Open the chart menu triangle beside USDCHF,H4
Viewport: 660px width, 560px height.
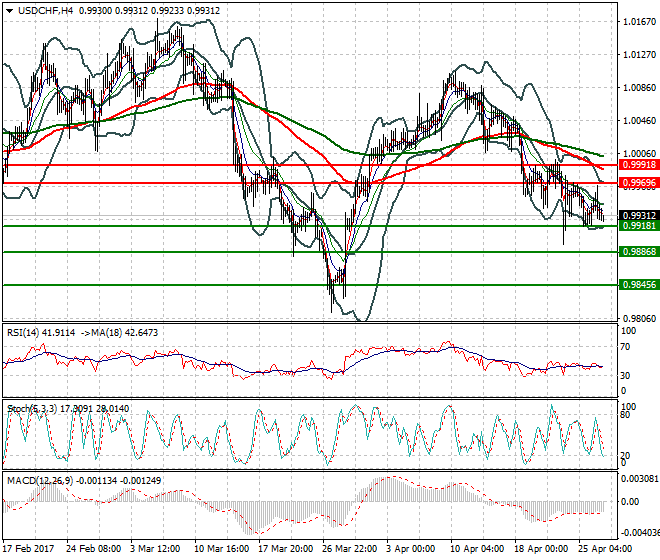click(9, 11)
